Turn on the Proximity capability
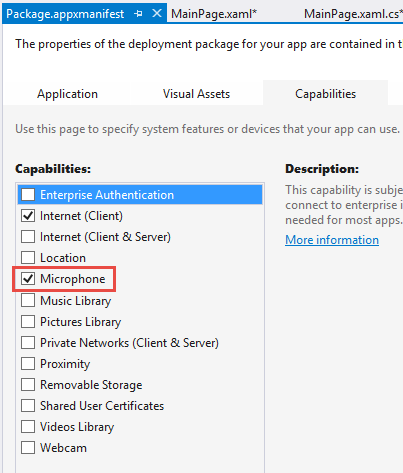This screenshot has width=403, height=473. 28,364
